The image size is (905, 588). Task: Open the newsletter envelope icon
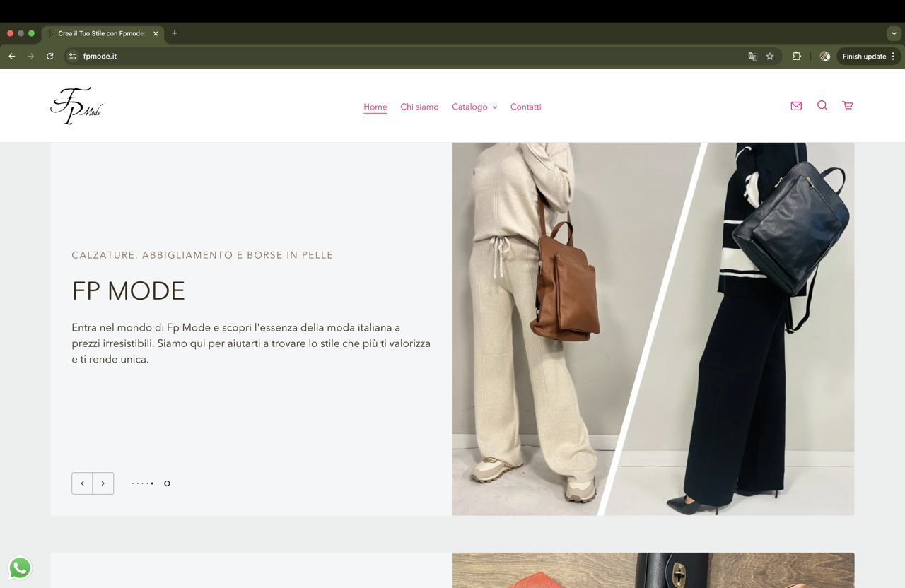click(796, 106)
